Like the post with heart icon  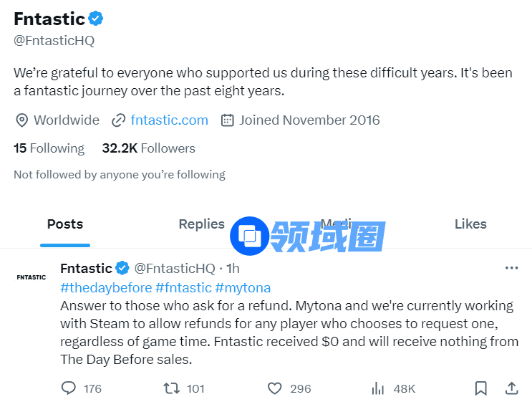(x=275, y=388)
